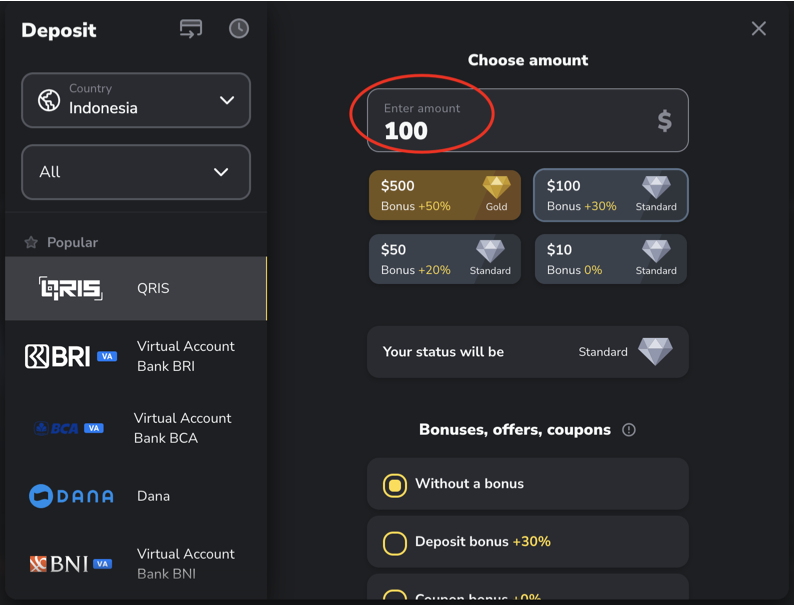Expand the Country Indonesia dropdown

(x=136, y=100)
